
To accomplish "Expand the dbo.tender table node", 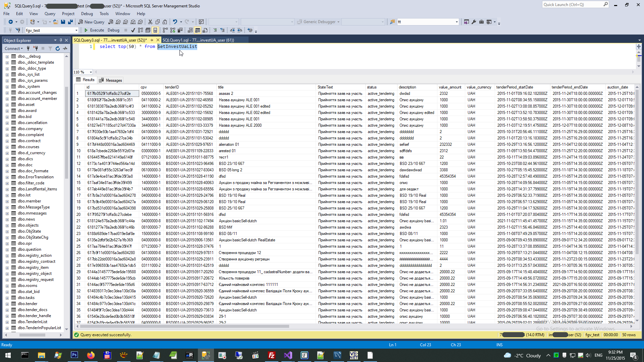I will [x=7, y=304].
